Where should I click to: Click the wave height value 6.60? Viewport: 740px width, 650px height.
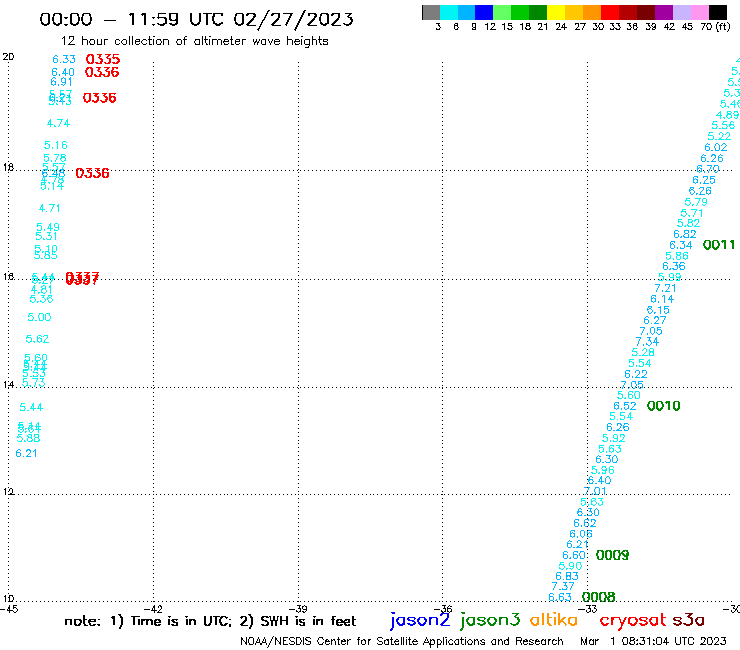tap(574, 555)
